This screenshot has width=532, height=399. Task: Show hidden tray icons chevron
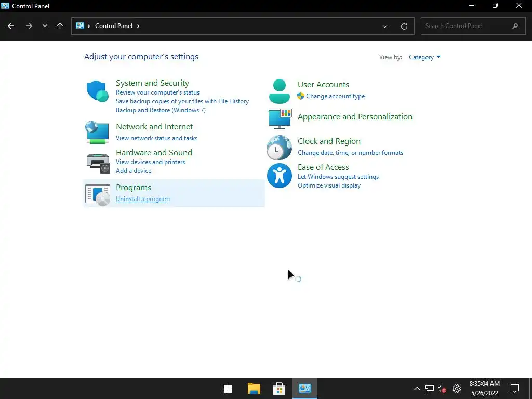[417, 389]
